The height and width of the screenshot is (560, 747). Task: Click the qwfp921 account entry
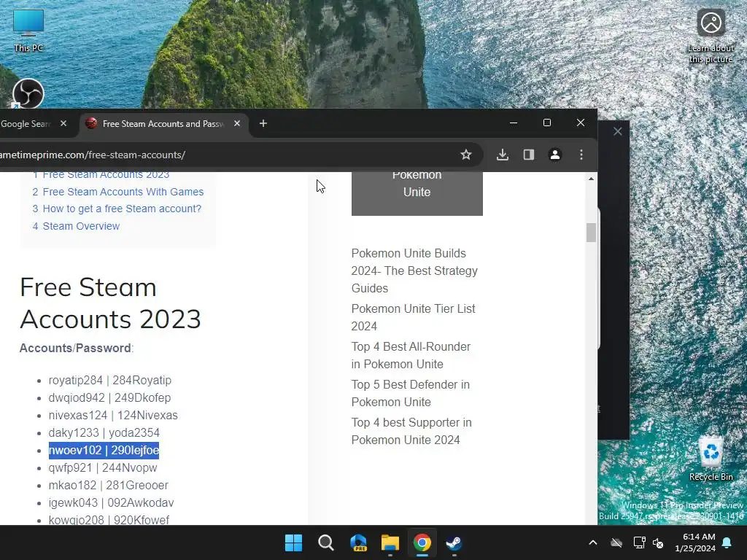[x=102, y=467]
